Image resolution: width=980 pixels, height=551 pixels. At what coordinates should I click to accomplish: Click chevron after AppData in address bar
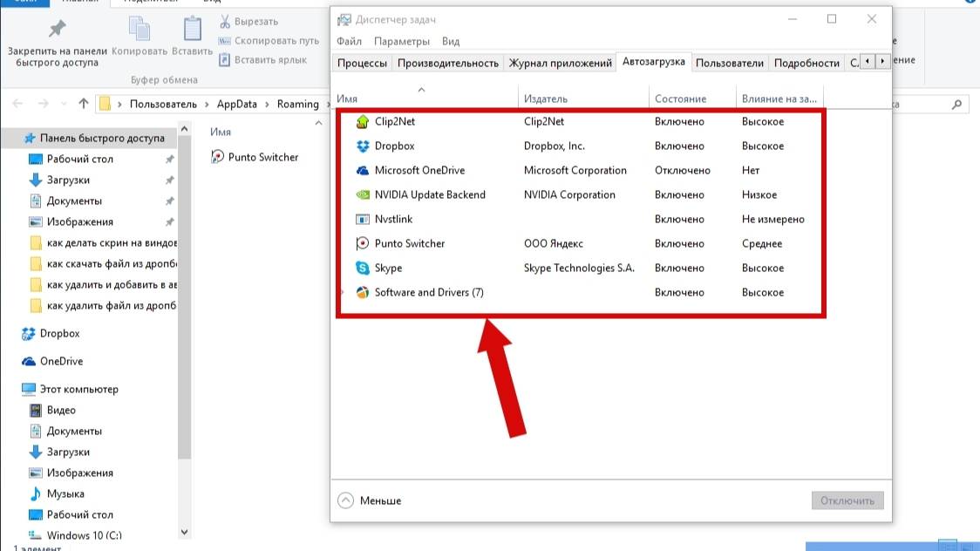point(267,105)
